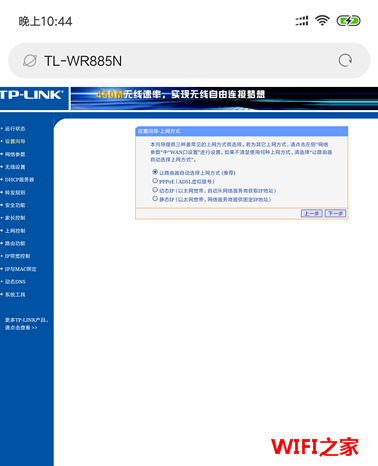This screenshot has height=466, width=378.
Task: Click the 更多TP-LINK产品 link
Action: pos(26,324)
